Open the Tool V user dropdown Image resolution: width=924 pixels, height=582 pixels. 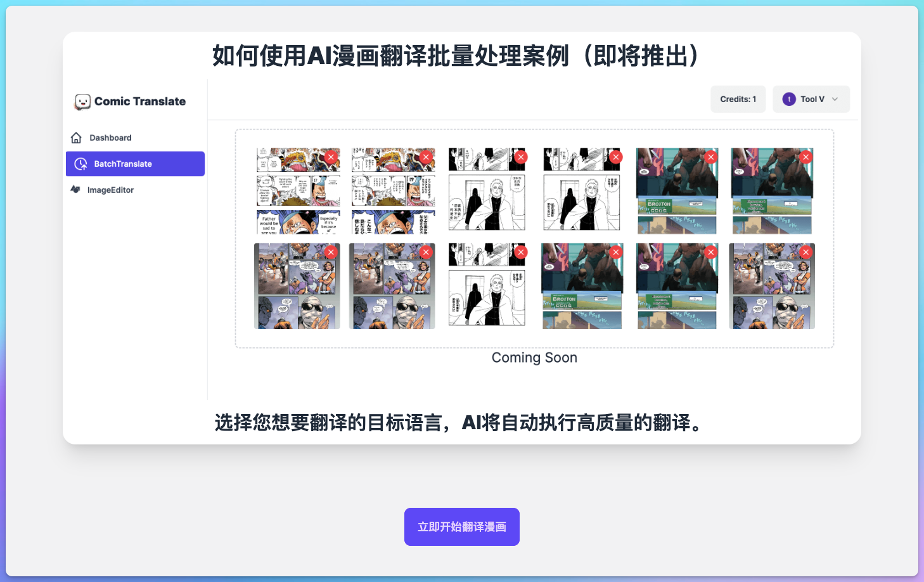[x=811, y=99]
